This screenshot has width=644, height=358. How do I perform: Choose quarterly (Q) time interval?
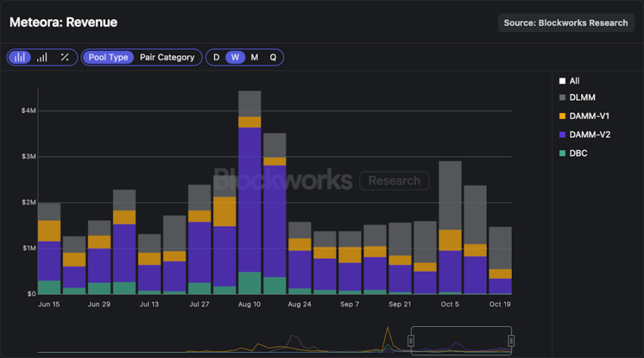click(x=273, y=57)
